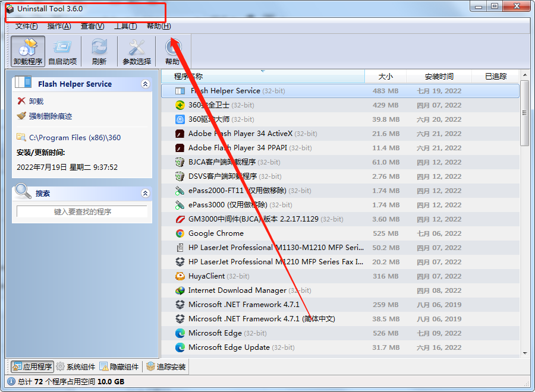This screenshot has width=535, height=392.
Task: Select the 卸载程序 toolbar button
Action: [27, 52]
